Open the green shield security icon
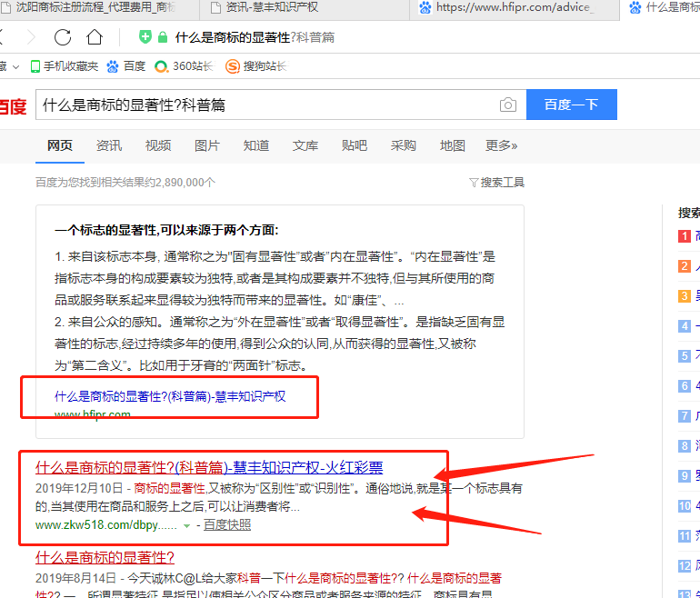Viewport: 700px width, 598px height. click(145, 37)
